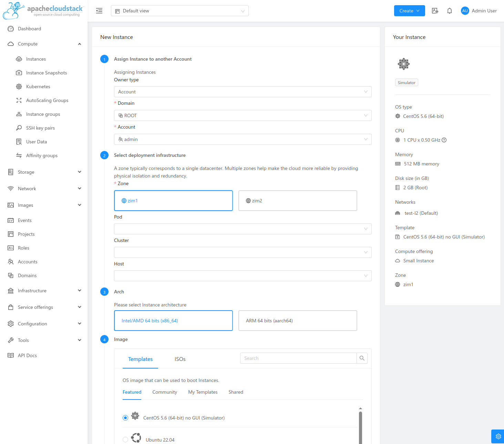Switch to the ISOs tab
Screen dimensions: 504x444
pos(180,359)
